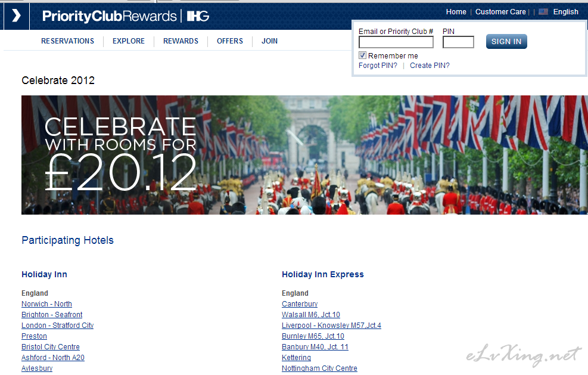
Task: Open the Walsall M6, Jct.10 hotel link
Action: pyautogui.click(x=311, y=315)
